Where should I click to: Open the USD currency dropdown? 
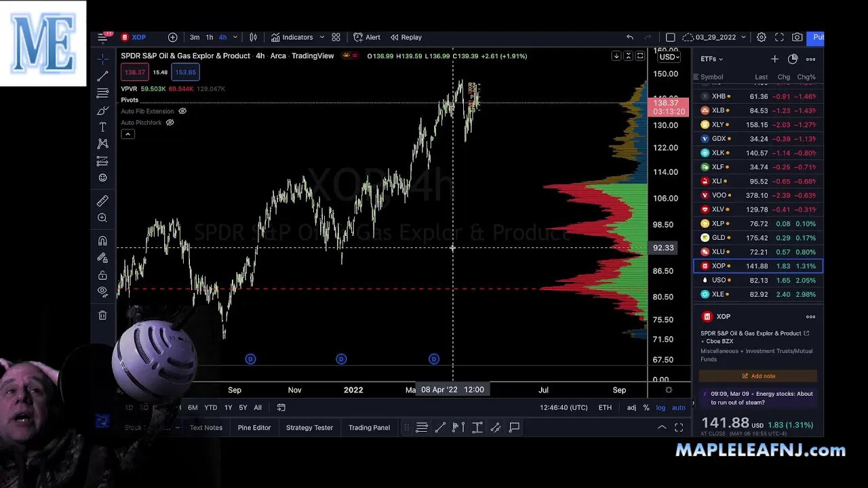click(670, 57)
